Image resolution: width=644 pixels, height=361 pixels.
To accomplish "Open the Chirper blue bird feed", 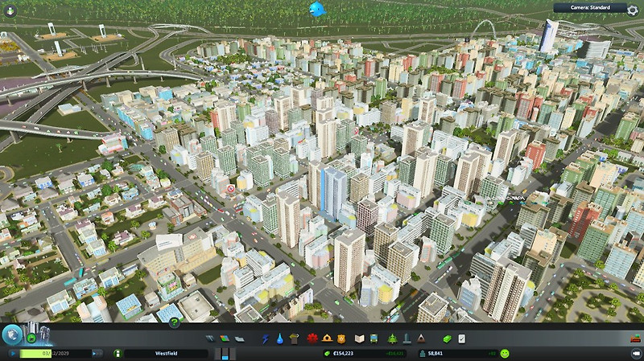I will coord(317,9).
